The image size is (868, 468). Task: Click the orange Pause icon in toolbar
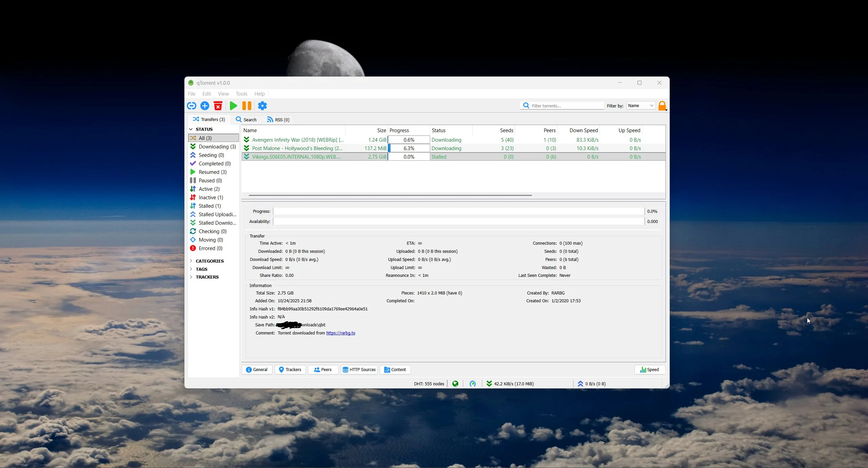(x=247, y=106)
